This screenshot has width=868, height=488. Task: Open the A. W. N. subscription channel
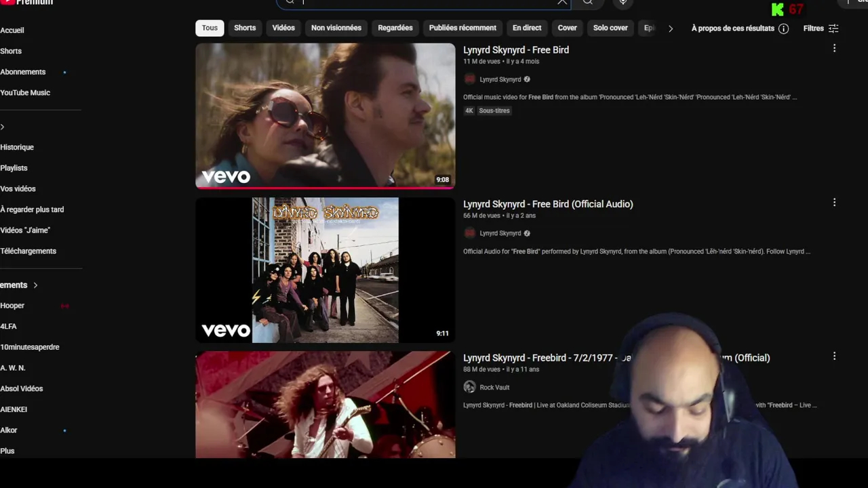click(x=13, y=368)
